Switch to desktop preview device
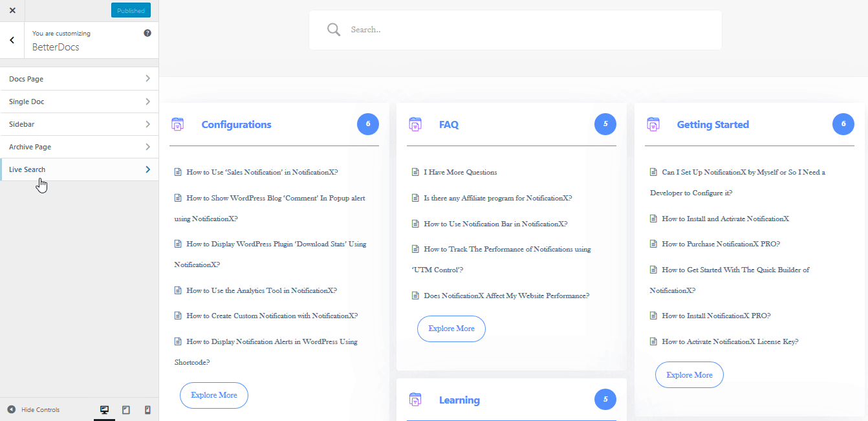The width and height of the screenshot is (868, 421). 104,409
